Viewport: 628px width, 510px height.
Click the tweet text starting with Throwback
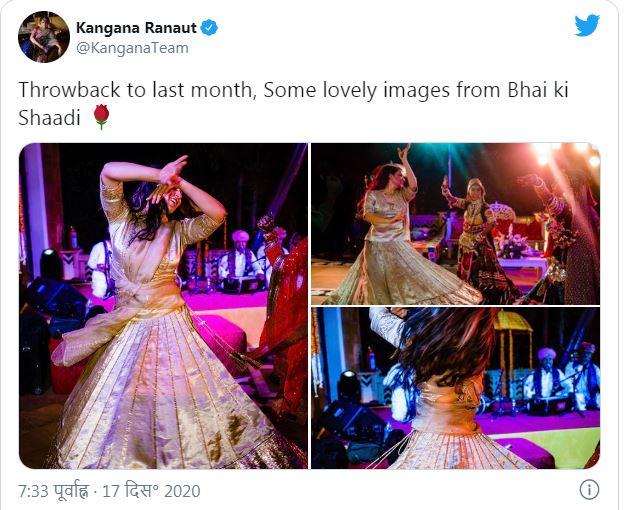click(293, 103)
